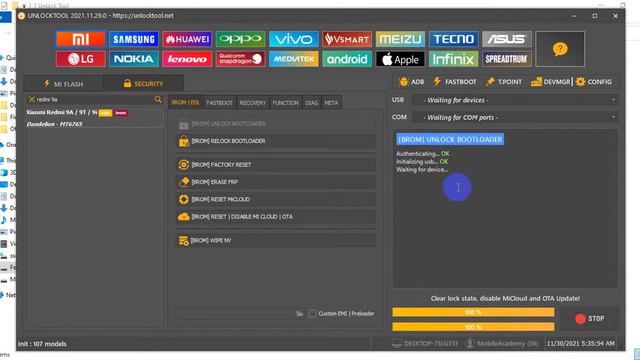640x360 pixels.
Task: Choose the Nokia brand logo
Action: (134, 59)
